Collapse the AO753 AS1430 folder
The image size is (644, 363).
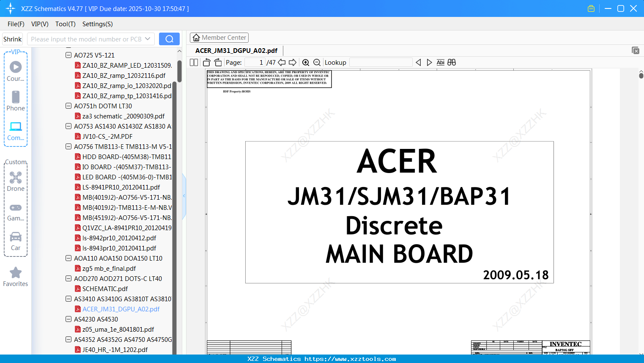coord(69,126)
